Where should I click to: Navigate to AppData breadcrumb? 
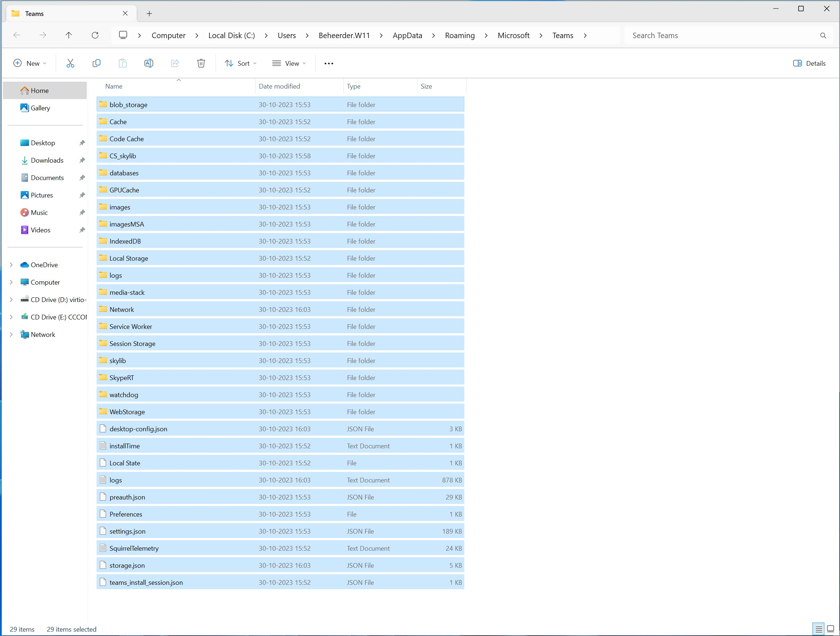407,36
